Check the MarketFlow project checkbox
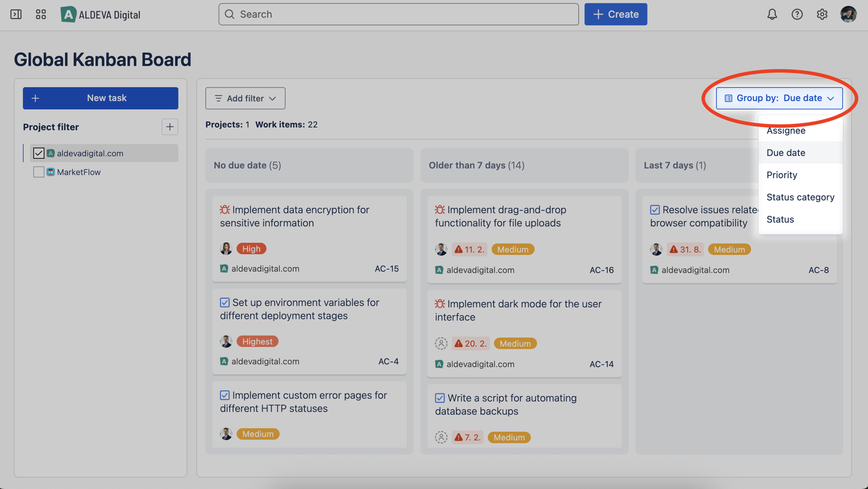The image size is (868, 489). 39,172
